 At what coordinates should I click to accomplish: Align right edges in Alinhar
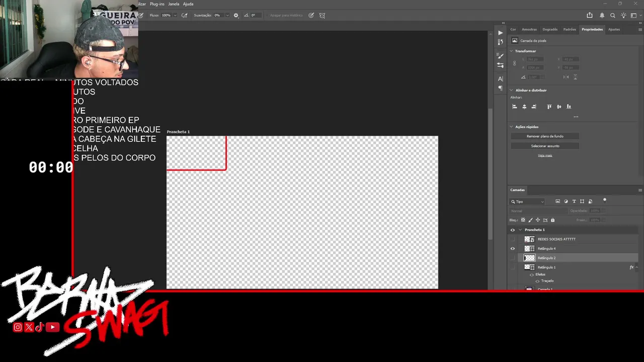tap(534, 107)
